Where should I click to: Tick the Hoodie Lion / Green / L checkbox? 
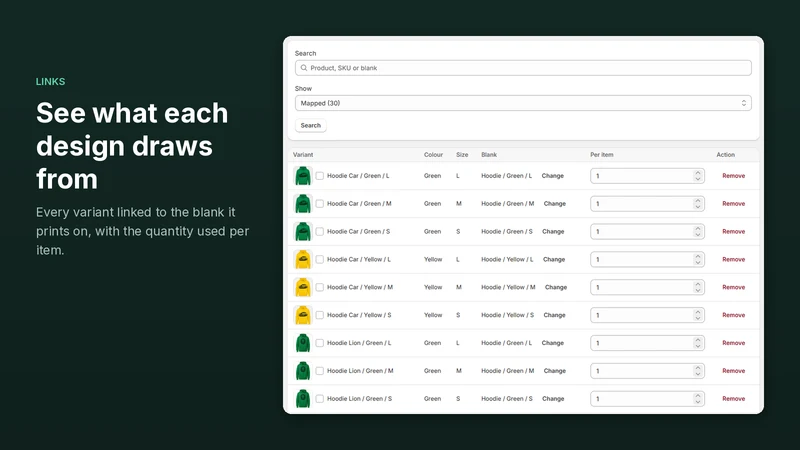pyautogui.click(x=319, y=343)
